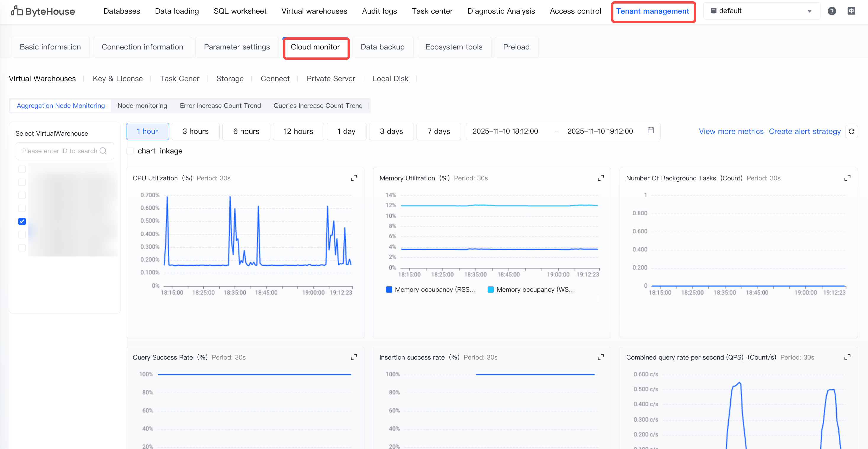
Task: Open the default tenant dropdown
Action: click(761, 11)
